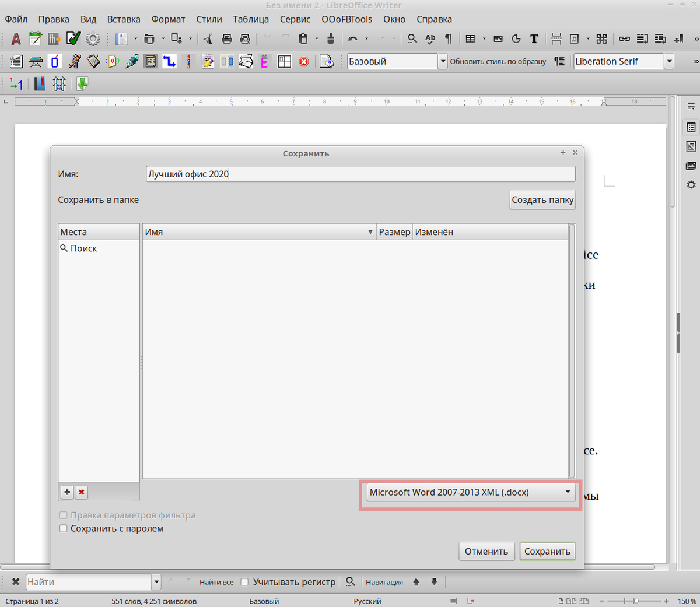Click 'Обновить стиль по образцу' button

[498, 61]
